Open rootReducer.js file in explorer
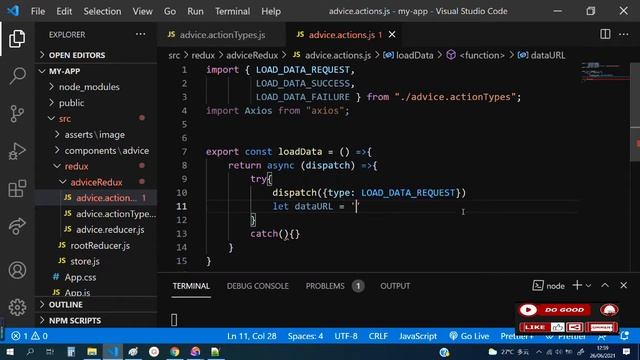The image size is (640, 360). [x=100, y=245]
